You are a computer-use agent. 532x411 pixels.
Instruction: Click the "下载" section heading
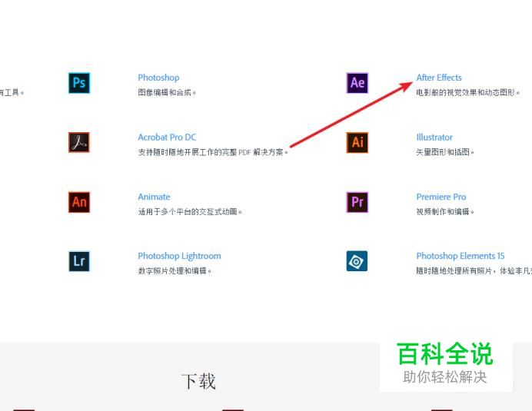(198, 381)
